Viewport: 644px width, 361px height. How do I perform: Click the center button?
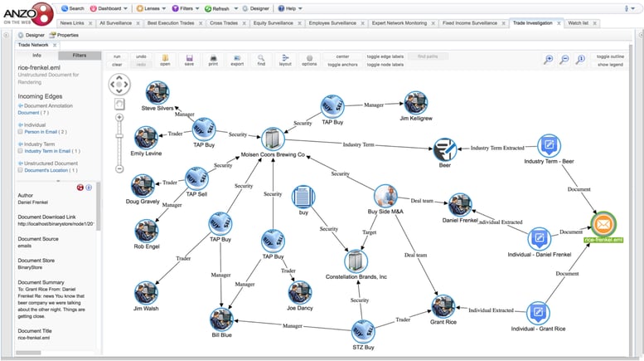[x=342, y=56]
